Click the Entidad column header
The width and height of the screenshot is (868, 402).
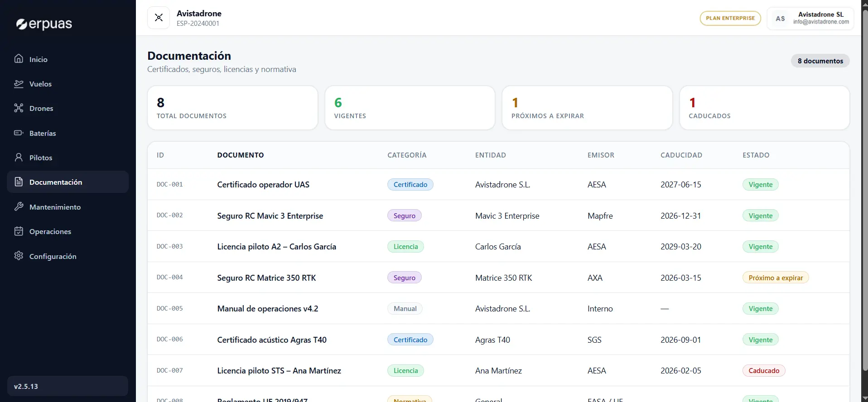(x=490, y=155)
